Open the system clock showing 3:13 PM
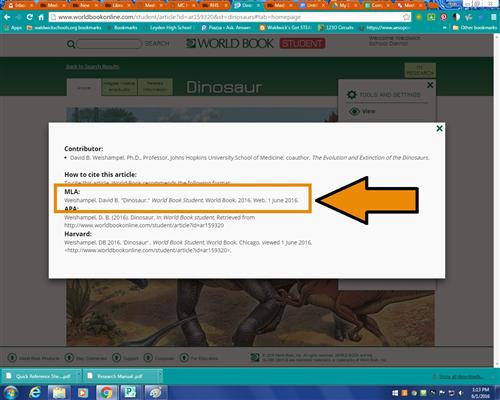This screenshot has height=400, width=500. pyautogui.click(x=480, y=393)
